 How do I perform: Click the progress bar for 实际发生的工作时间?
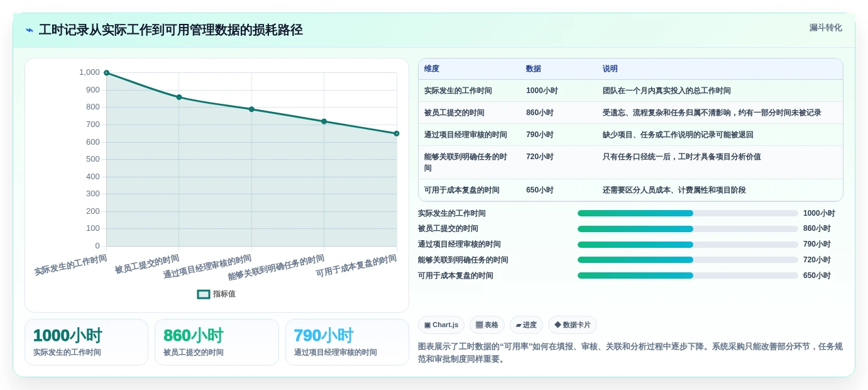point(688,213)
